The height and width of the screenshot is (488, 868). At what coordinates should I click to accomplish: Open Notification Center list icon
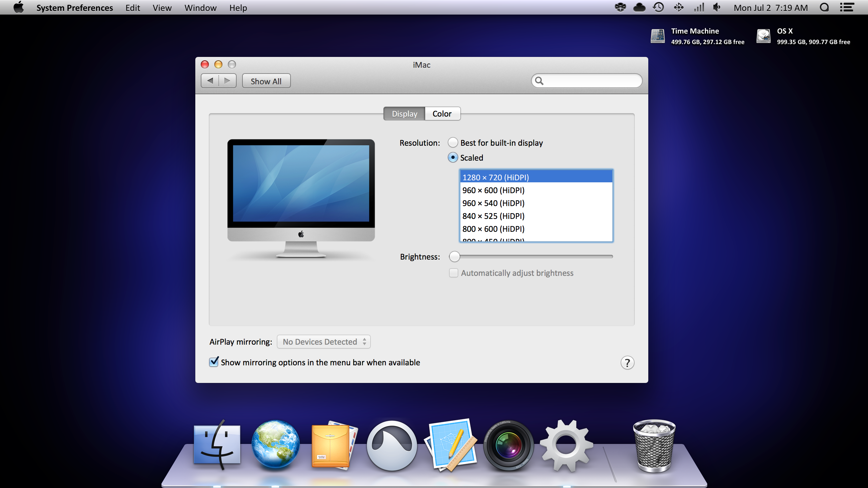847,7
